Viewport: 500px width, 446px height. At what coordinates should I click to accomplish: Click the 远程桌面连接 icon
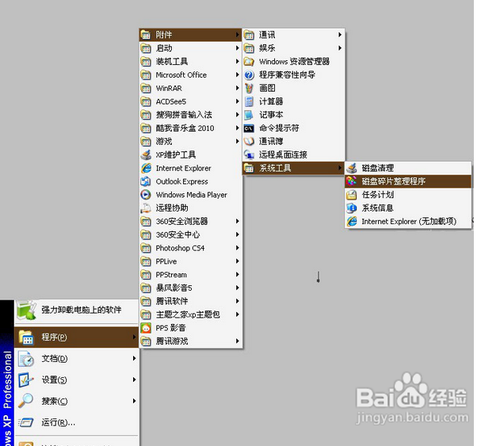tap(249, 155)
